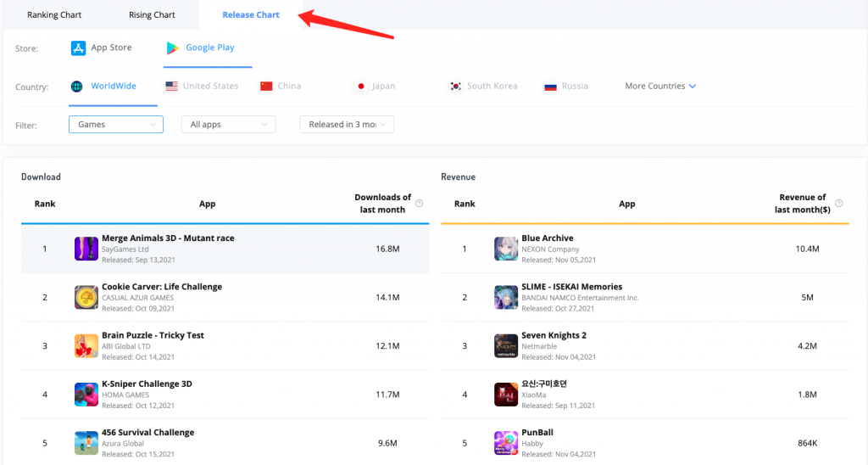The width and height of the screenshot is (868, 465).
Task: Switch to the Ranking Chart tab
Action: (x=54, y=15)
